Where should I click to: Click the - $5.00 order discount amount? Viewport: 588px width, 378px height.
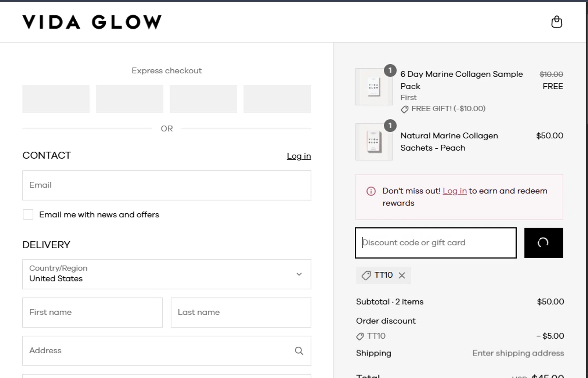click(550, 336)
